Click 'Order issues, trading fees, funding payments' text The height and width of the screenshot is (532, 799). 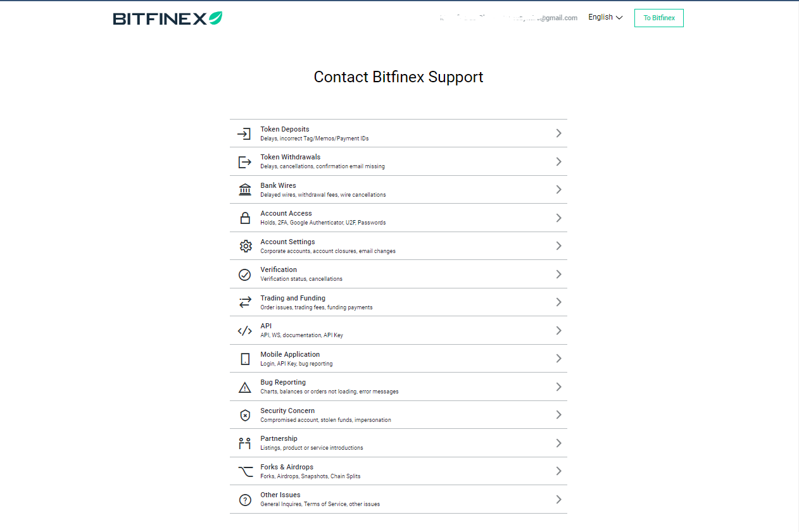click(317, 307)
